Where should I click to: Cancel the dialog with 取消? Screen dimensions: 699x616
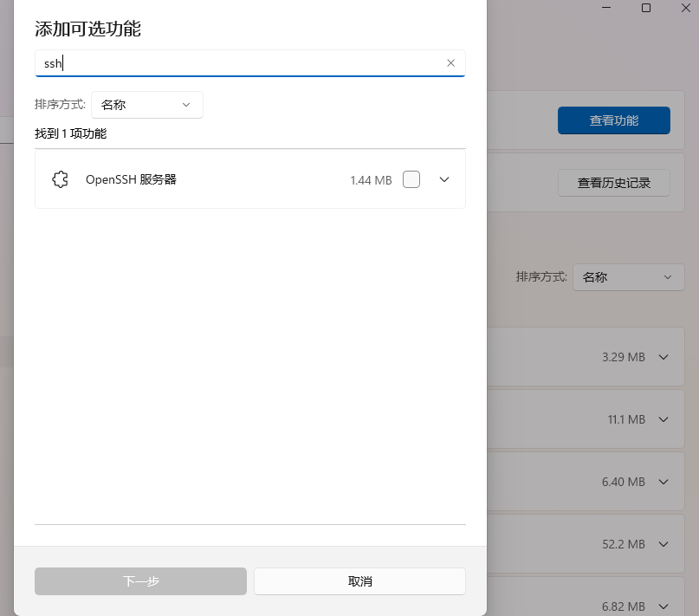pyautogui.click(x=359, y=581)
